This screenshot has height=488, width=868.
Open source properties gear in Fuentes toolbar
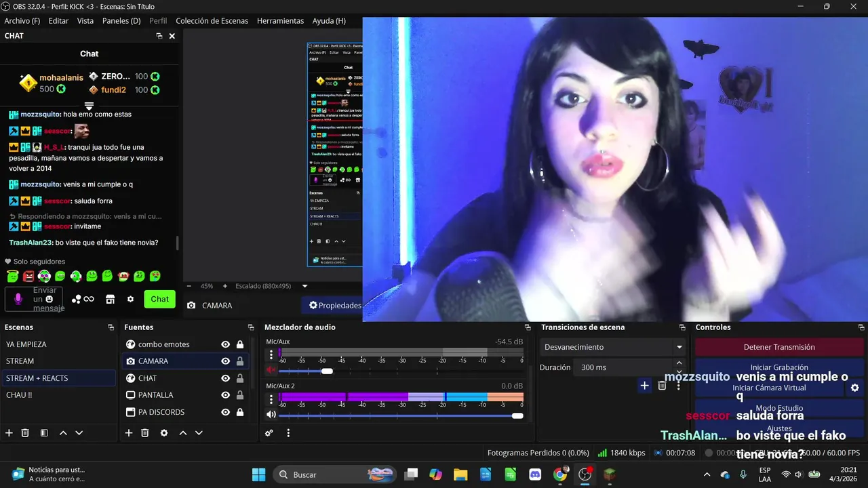(x=163, y=433)
